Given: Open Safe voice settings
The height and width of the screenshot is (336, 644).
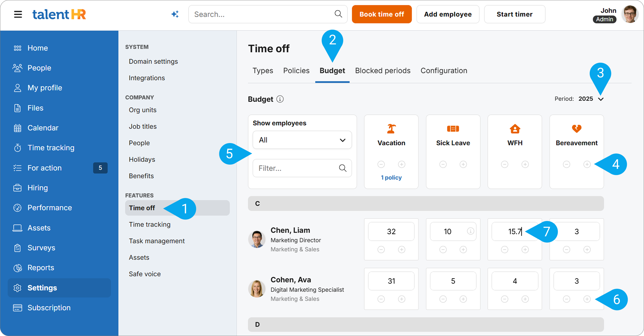Looking at the screenshot, I should click(145, 274).
